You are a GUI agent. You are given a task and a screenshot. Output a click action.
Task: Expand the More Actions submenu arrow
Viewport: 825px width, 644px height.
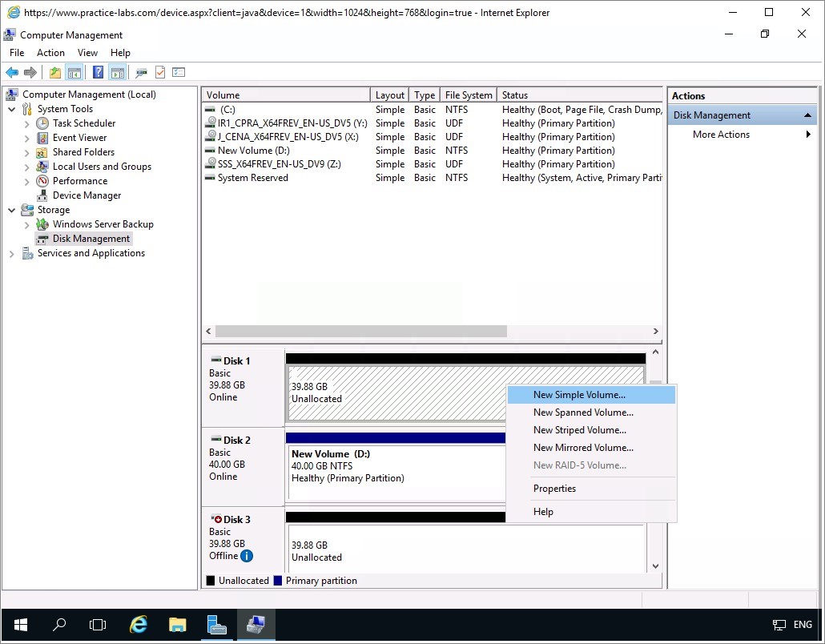click(x=808, y=135)
